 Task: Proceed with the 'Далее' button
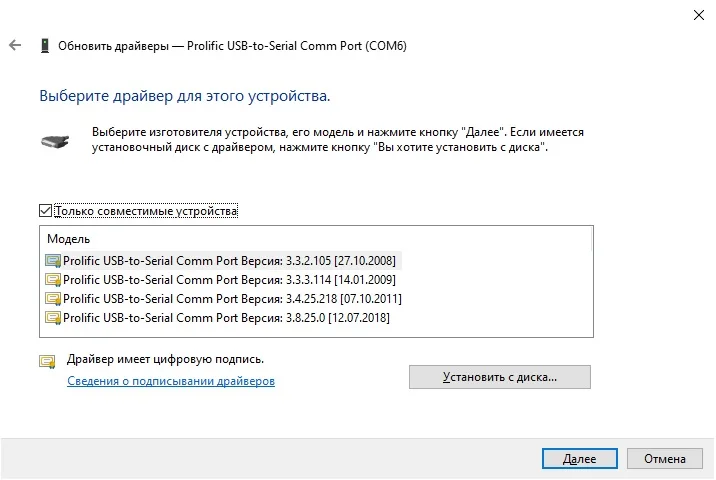pyautogui.click(x=579, y=459)
